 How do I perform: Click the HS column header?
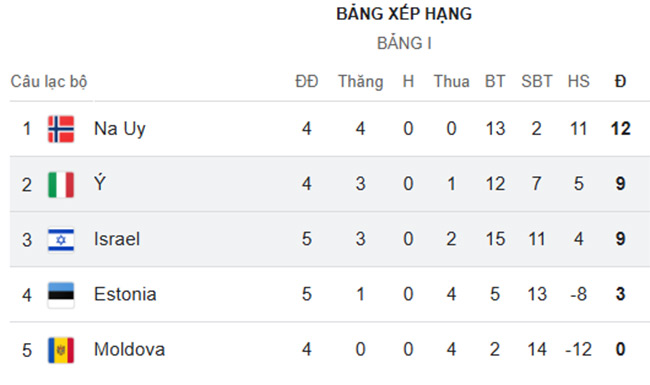[x=579, y=81]
